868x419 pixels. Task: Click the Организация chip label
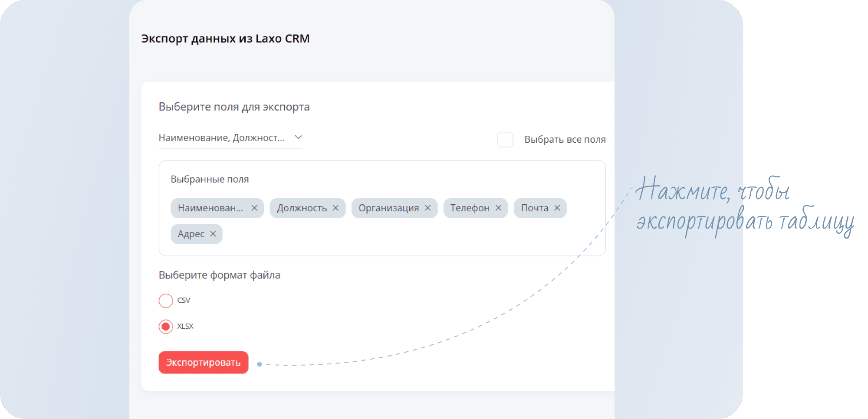pos(388,208)
